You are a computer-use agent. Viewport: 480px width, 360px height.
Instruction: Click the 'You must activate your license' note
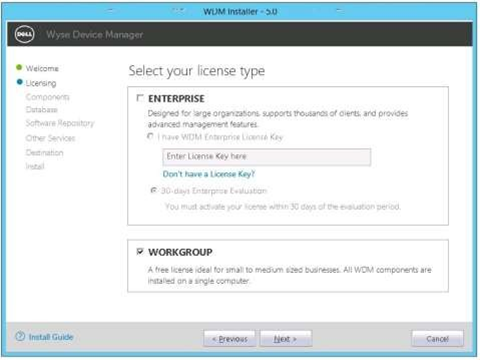tap(283, 207)
